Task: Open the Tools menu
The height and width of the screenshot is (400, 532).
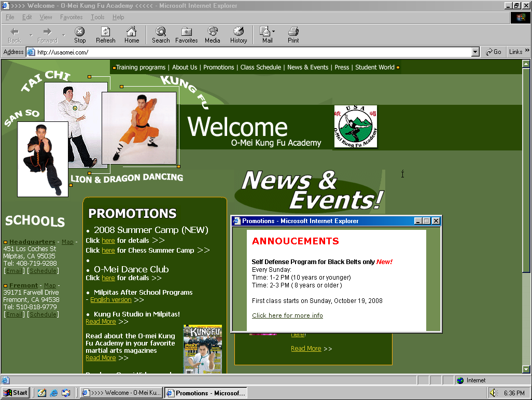Action: pos(97,17)
